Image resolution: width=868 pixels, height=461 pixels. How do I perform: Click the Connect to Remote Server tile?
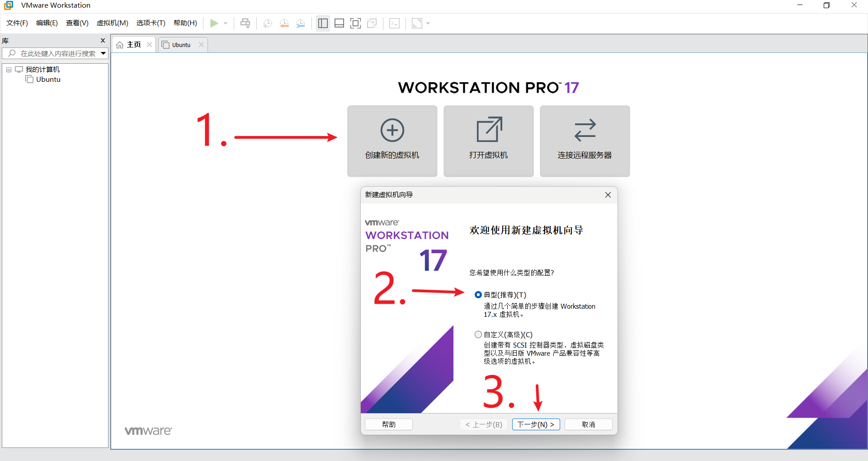point(585,141)
